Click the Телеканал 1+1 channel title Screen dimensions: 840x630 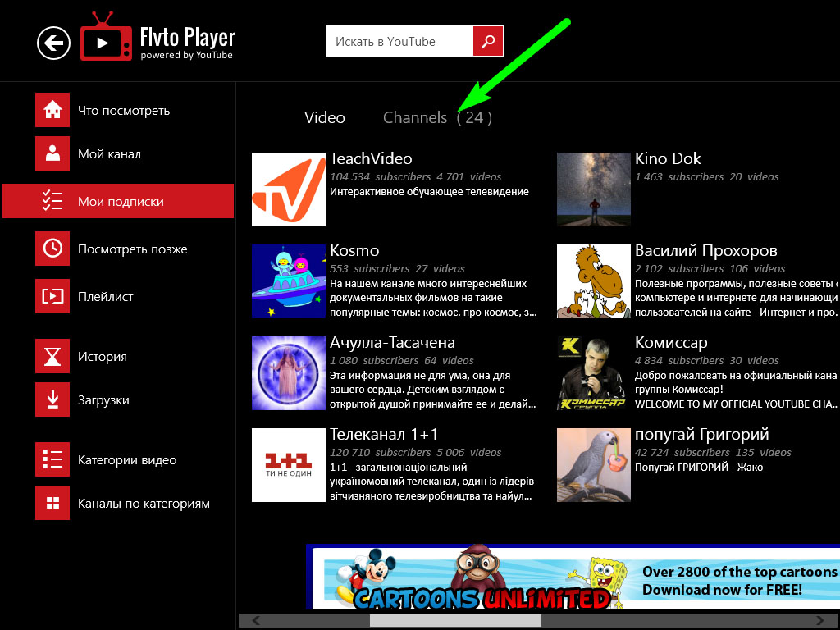384,435
